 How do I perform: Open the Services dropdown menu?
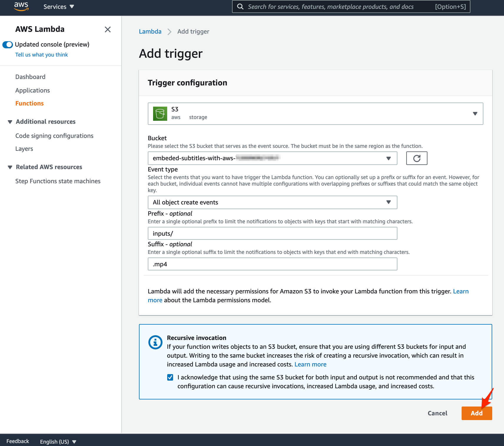[59, 6]
